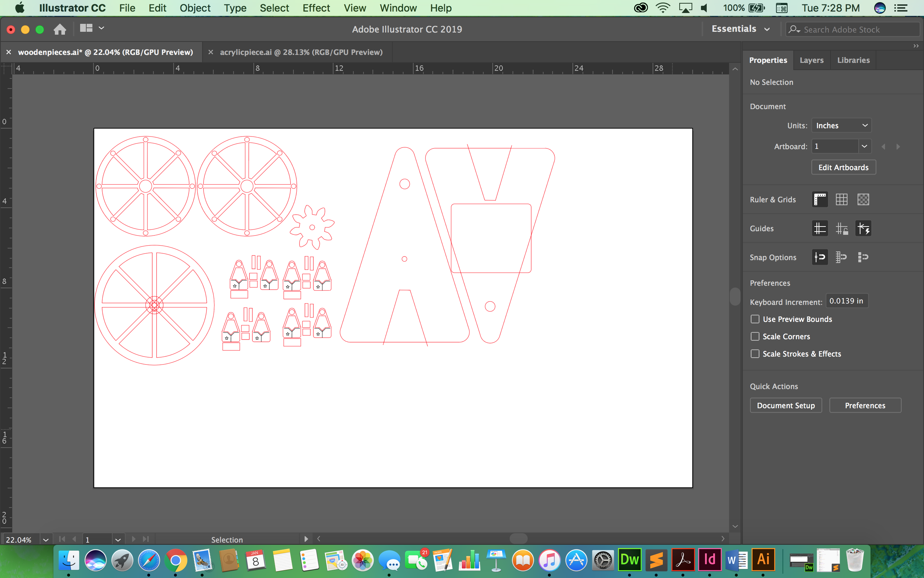Enable Scale Corners checkbox
Screen dimensions: 924x578
pyautogui.click(x=755, y=336)
